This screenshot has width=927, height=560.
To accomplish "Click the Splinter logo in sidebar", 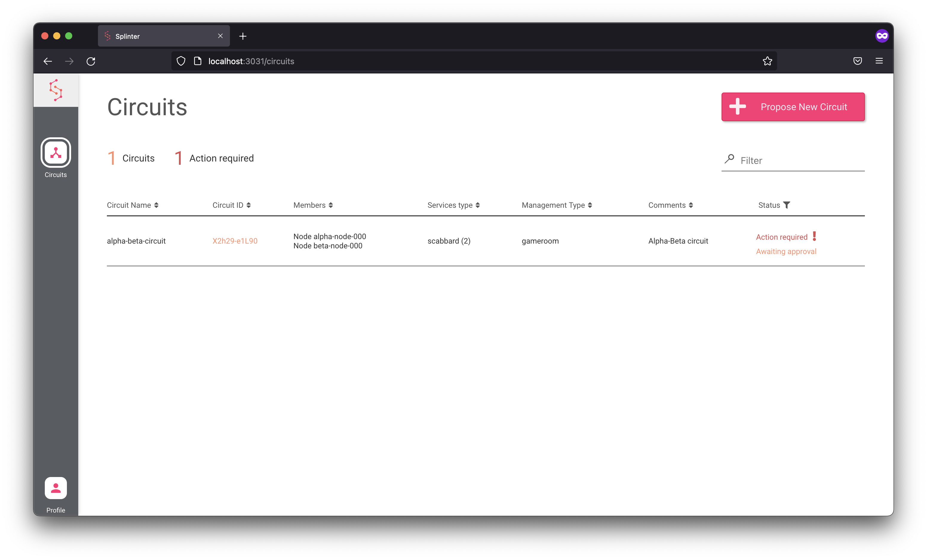I will pos(56,90).
